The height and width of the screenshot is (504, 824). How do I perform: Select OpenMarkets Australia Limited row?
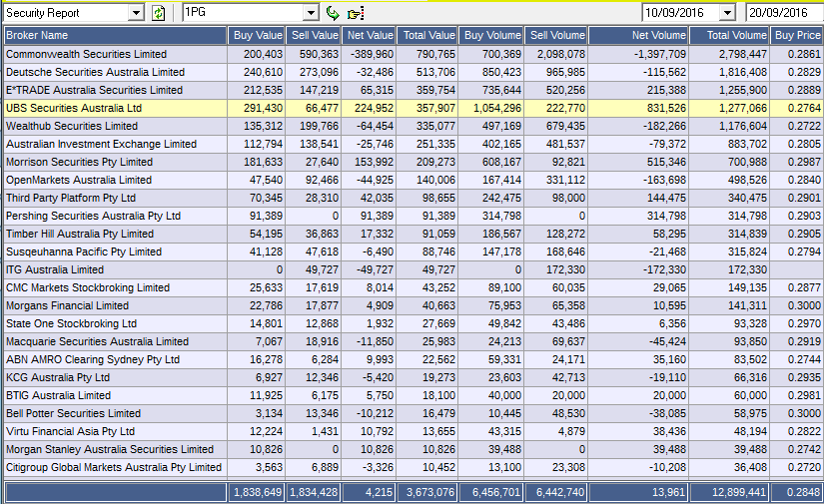[x=412, y=180]
